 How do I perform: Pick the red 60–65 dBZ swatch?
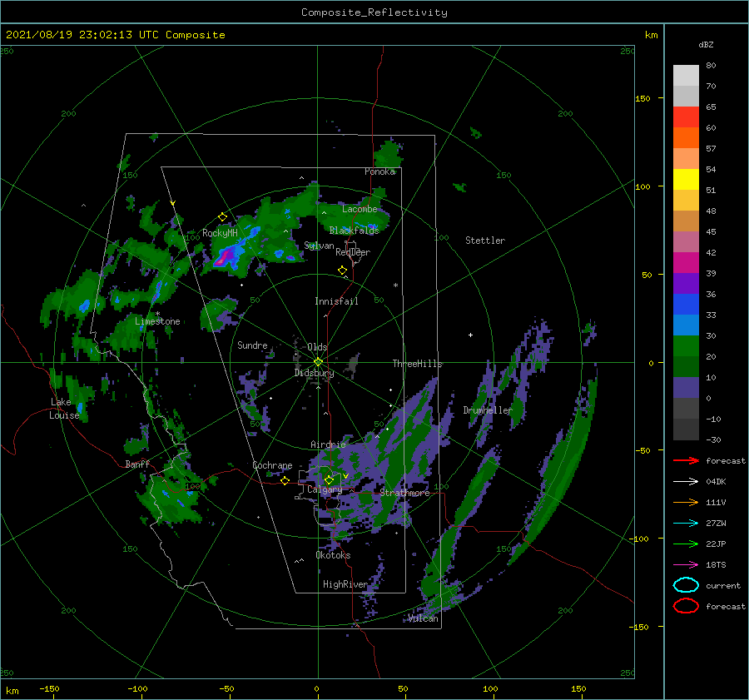(x=686, y=117)
